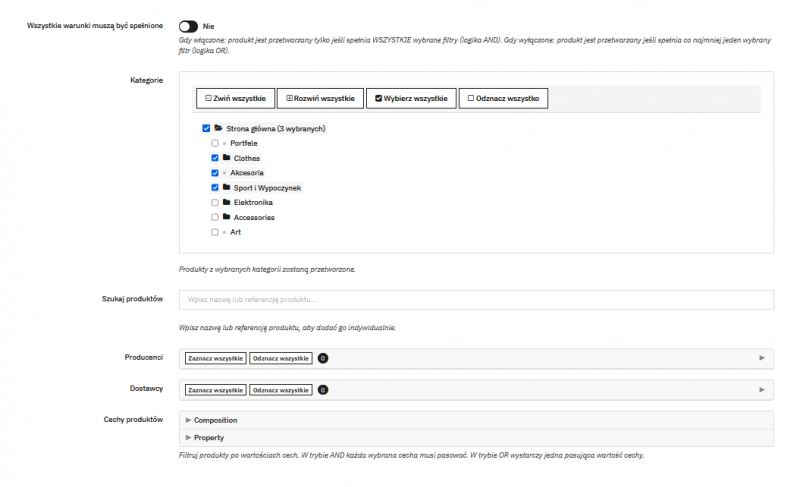Click the 'Zwiń wszystkie' button
Viewport: 800px width, 487px height.
(x=235, y=98)
